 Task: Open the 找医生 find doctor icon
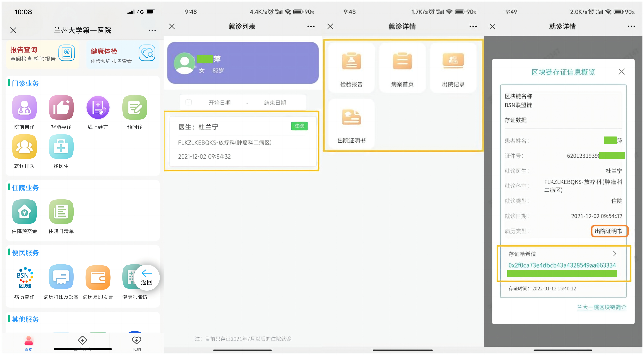pos(61,147)
